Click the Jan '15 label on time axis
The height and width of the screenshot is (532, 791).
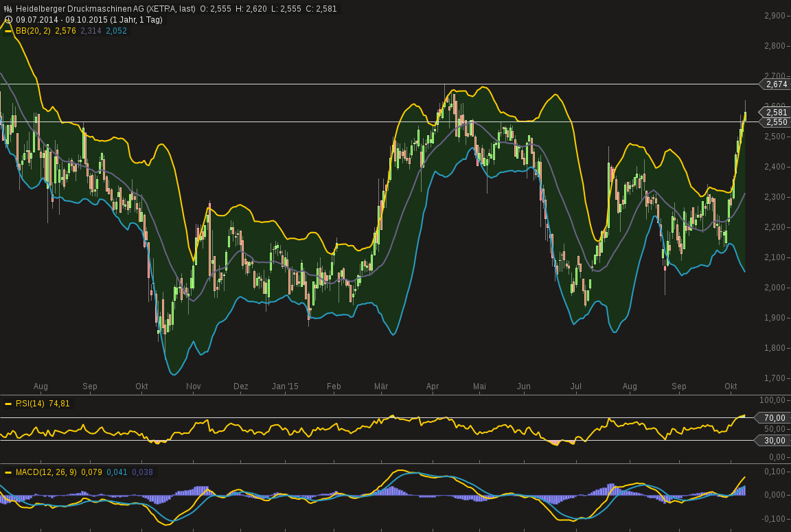click(x=285, y=386)
